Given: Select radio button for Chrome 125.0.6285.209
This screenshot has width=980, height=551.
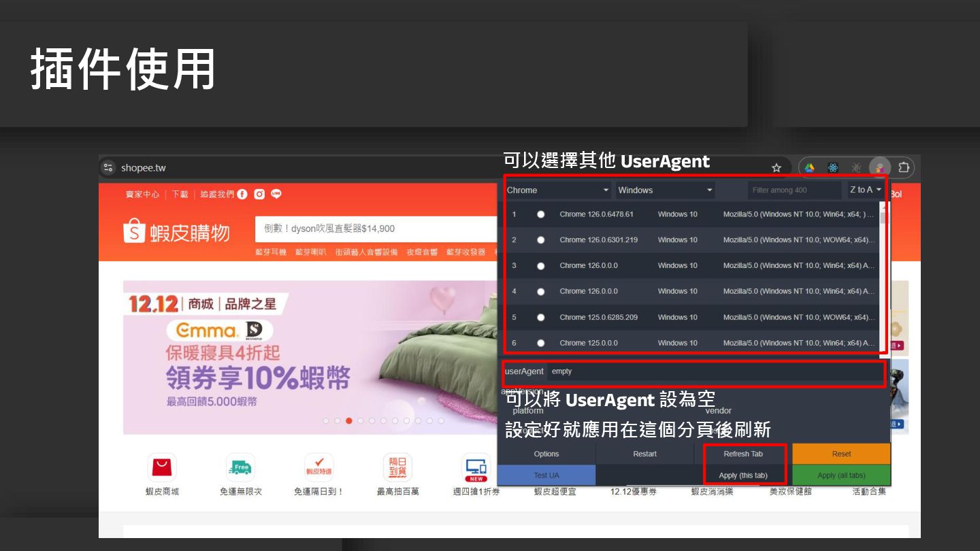Looking at the screenshot, I should [541, 318].
